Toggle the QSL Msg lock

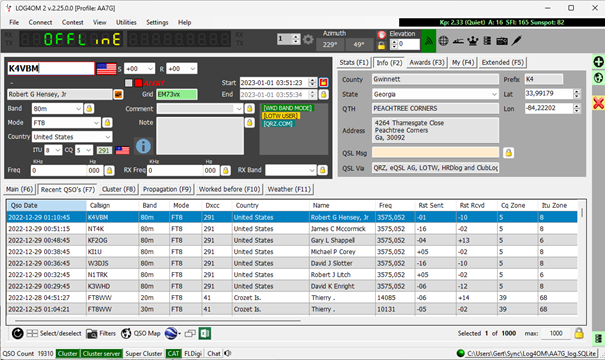pos(509,153)
